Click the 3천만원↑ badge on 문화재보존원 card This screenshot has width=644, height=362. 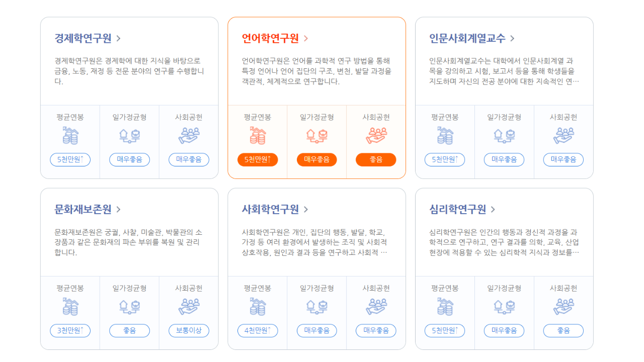tap(70, 330)
